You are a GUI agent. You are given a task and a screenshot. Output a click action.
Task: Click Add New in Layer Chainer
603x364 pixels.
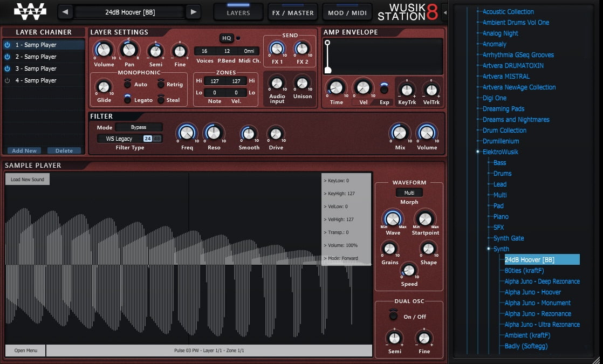[24, 150]
